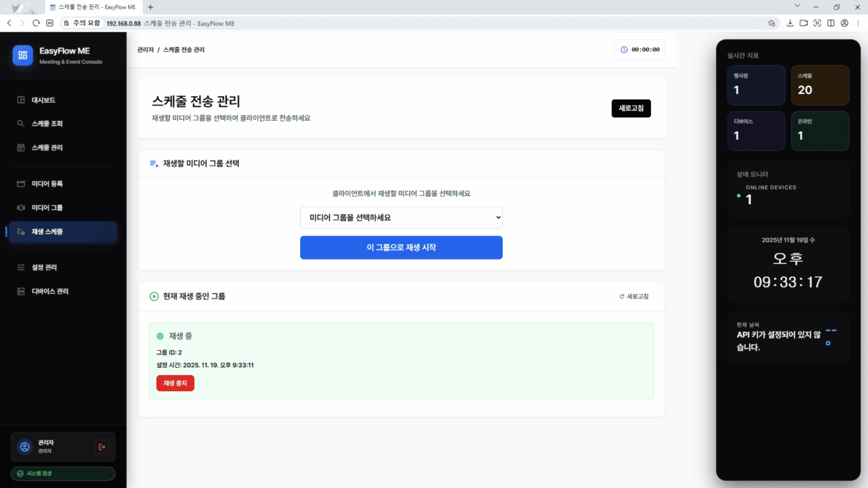Click the logout icon beside 관리자
This screenshot has height=488, width=868.
102,446
